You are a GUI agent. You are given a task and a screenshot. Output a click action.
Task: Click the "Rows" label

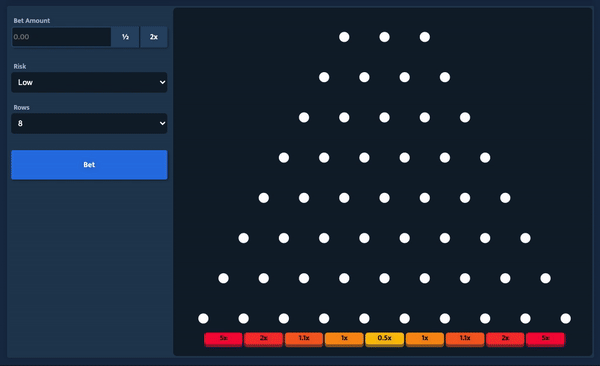click(21, 108)
